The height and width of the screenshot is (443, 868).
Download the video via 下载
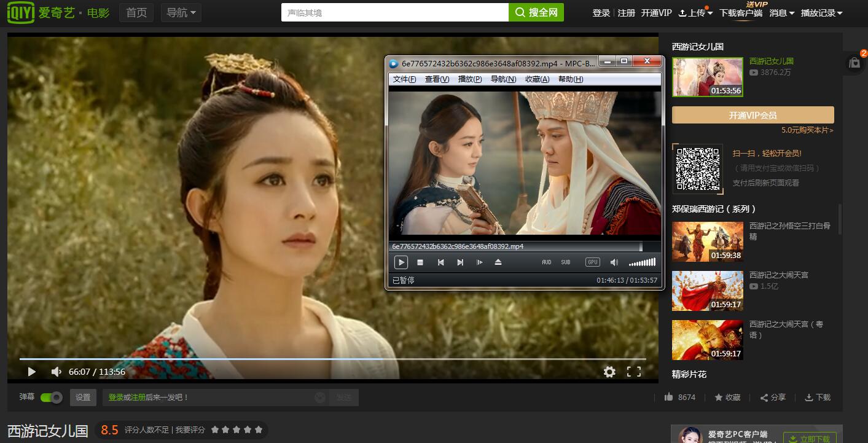(x=818, y=398)
